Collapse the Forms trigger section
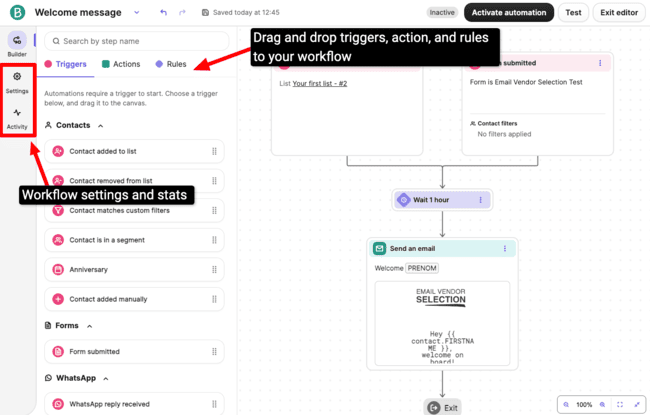This screenshot has height=415, width=650. click(89, 326)
